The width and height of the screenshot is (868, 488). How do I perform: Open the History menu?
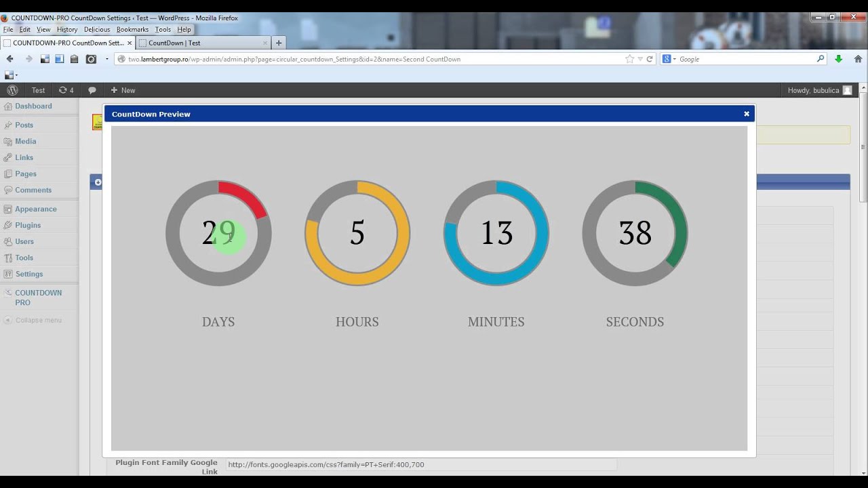[x=67, y=30]
